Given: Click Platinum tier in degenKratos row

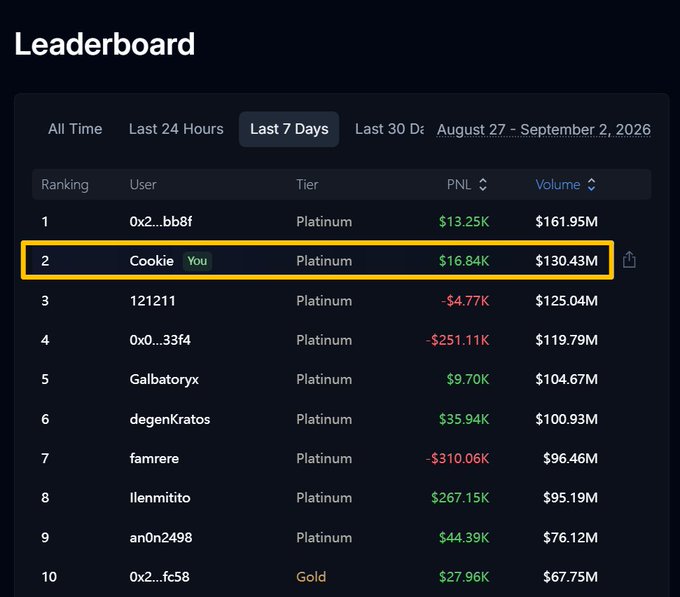Looking at the screenshot, I should pyautogui.click(x=324, y=419).
